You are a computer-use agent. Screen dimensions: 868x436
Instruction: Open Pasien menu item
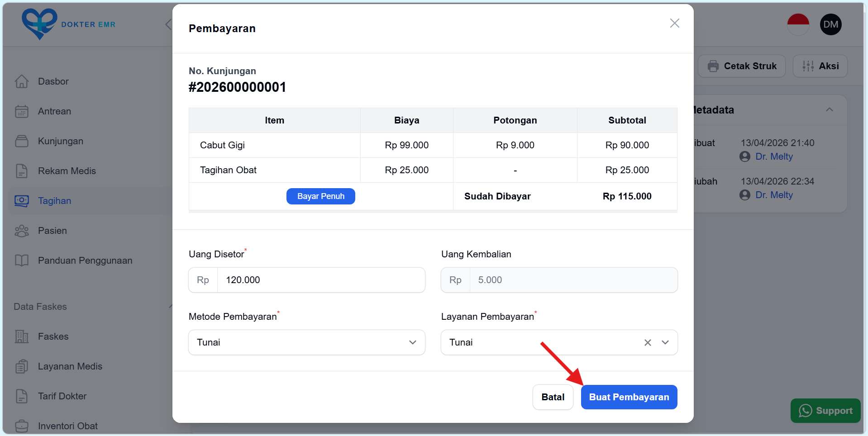pos(52,231)
